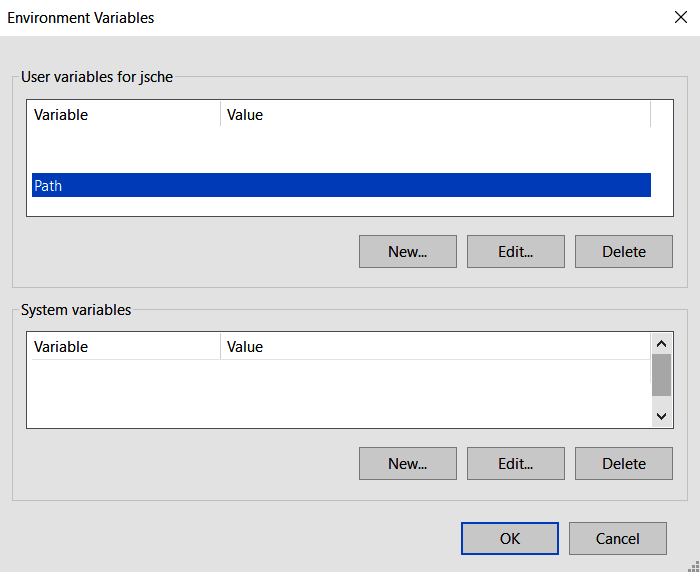
Task: Sort system variables by Value column header
Action: coord(435,347)
